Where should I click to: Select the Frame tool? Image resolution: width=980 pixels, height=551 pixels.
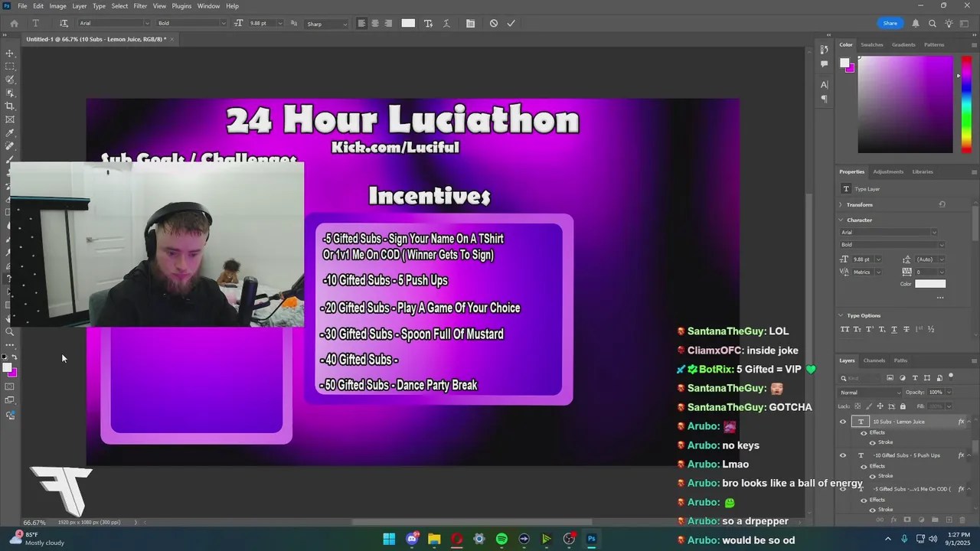[10, 119]
